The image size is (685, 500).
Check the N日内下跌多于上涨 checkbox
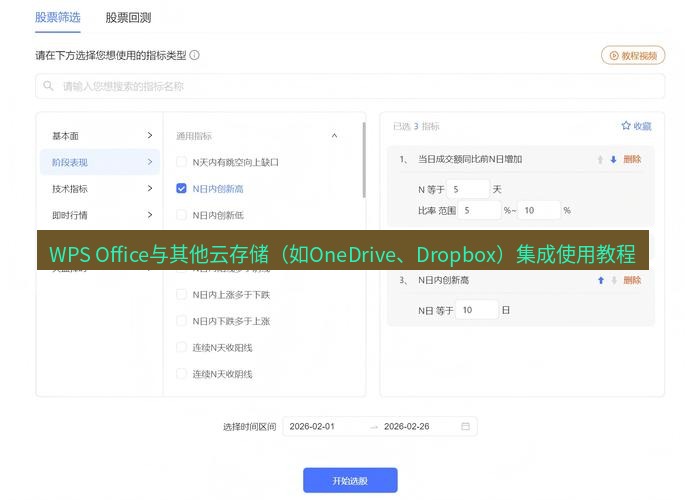pos(181,321)
